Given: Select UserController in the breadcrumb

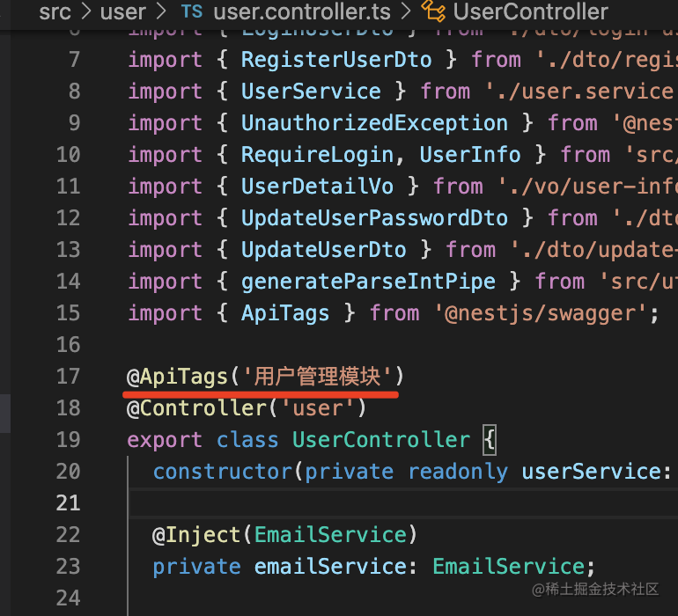Looking at the screenshot, I should (531, 11).
